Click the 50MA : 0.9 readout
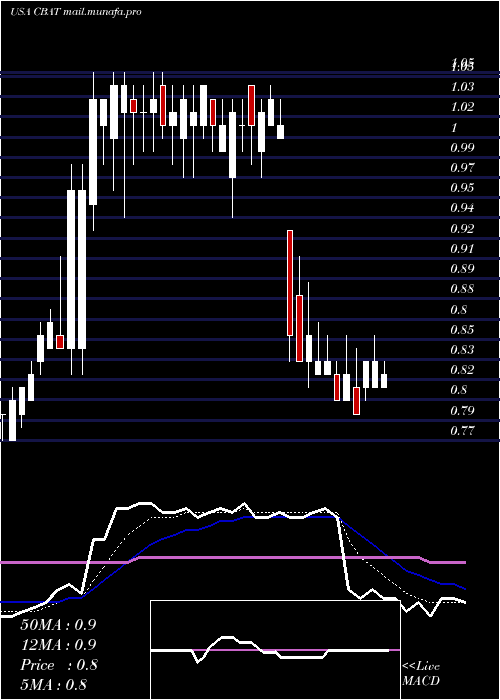Screen dimensions: 500x700 58,625
